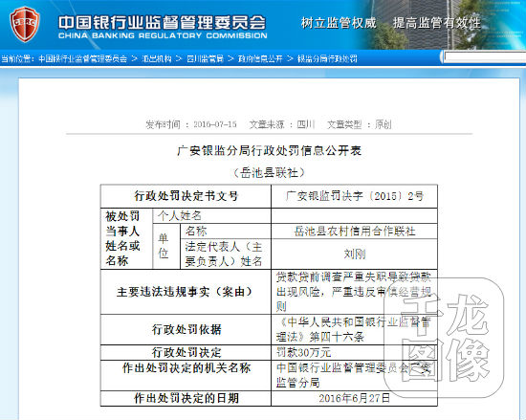Click the 作出处罚决定的日期 label cell
The width and height of the screenshot is (526, 420).
click(x=186, y=398)
